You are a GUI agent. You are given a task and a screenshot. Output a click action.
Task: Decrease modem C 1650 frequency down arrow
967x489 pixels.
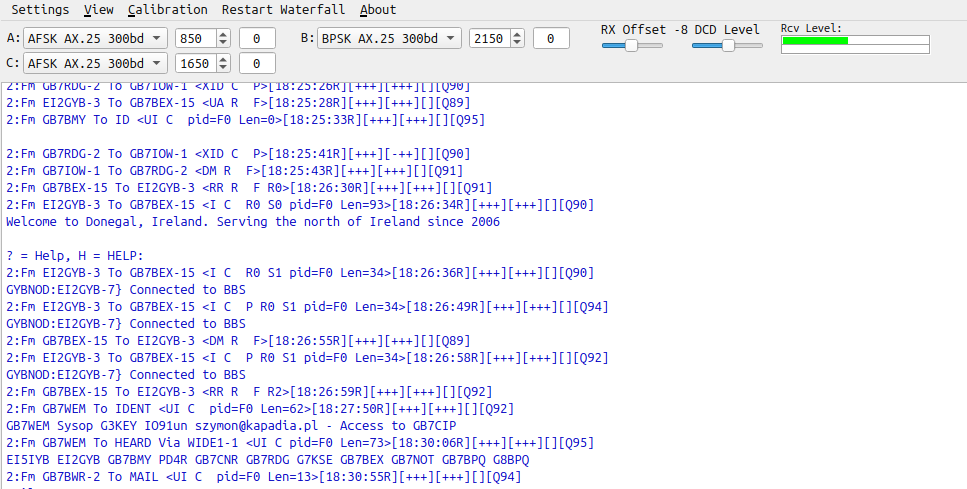pyautogui.click(x=222, y=68)
